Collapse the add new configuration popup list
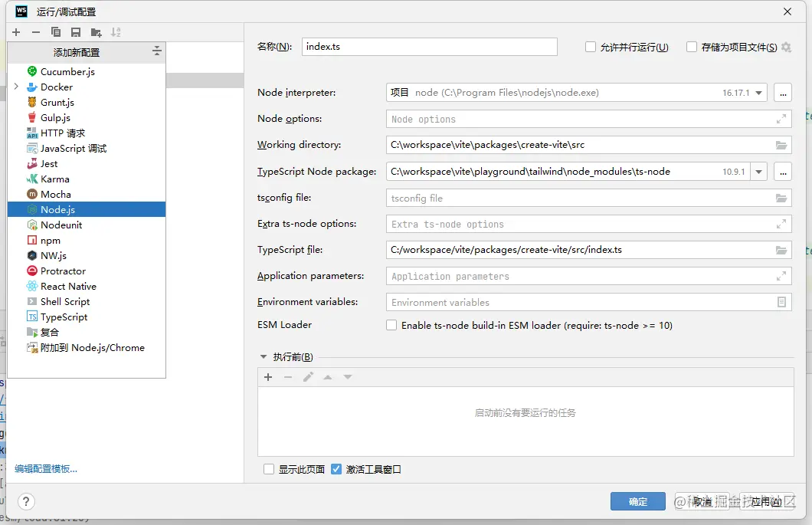This screenshot has height=525, width=812. pos(157,51)
